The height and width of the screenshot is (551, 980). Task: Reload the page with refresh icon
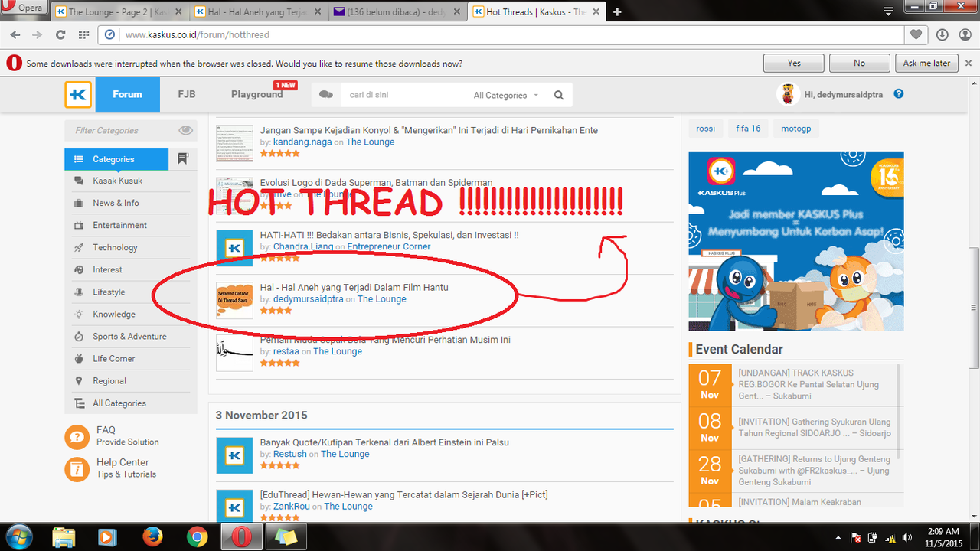pos(60,35)
